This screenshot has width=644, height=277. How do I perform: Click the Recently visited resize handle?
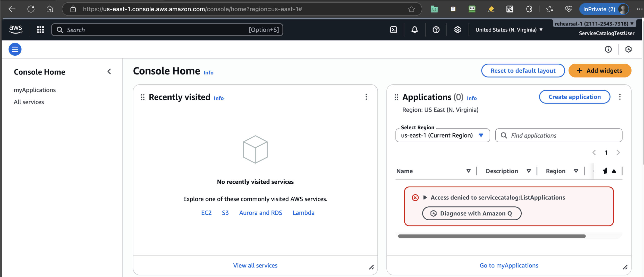[x=371, y=267]
